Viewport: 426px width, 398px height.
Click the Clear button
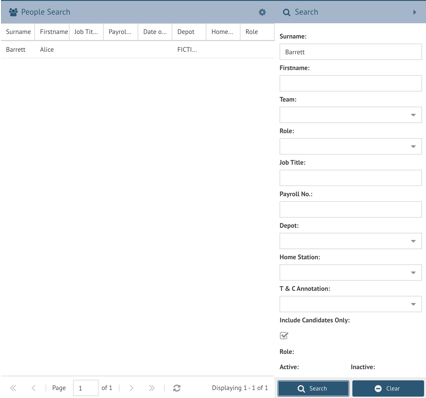[388, 388]
